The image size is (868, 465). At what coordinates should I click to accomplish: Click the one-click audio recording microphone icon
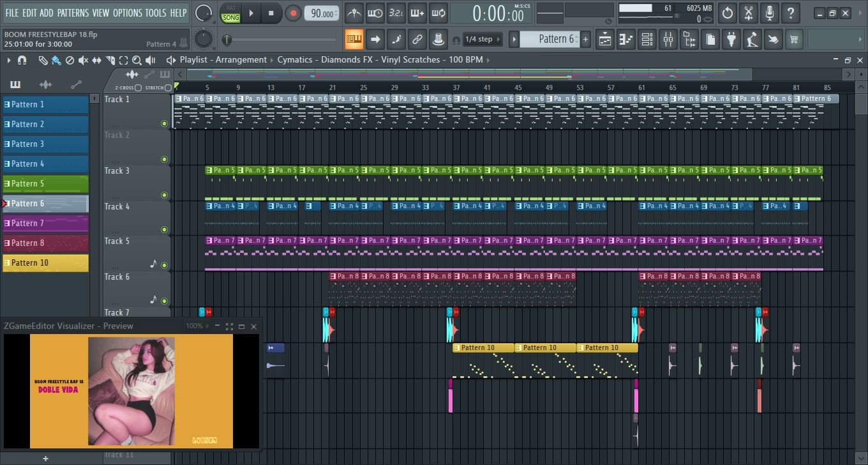coord(770,13)
